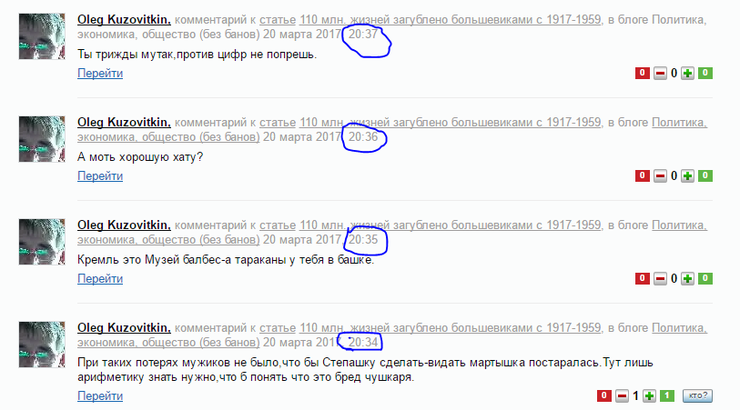Image resolution: width=740 pixels, height=410 pixels.
Task: Open статье link in the third comment
Action: pos(278,225)
